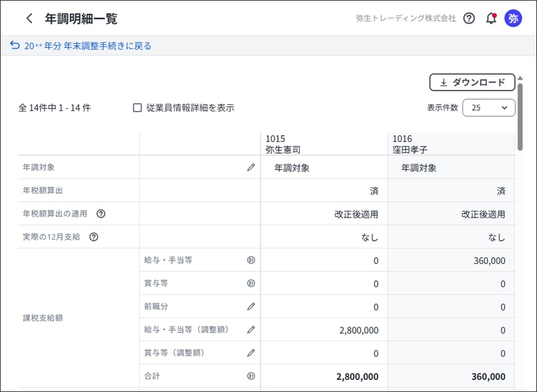Viewport: 537px width, 392px height.
Task: Open the 表示件数 dropdown showing 25
Action: tap(488, 108)
